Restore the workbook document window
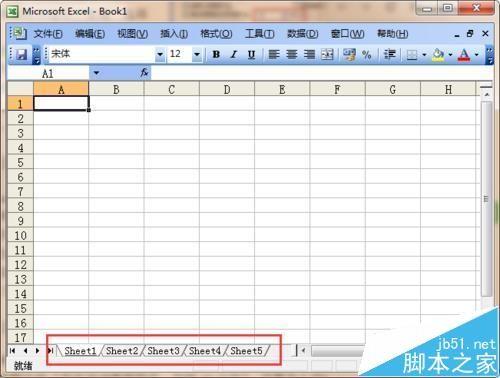Viewport: 500px width, 378px height. [470, 33]
